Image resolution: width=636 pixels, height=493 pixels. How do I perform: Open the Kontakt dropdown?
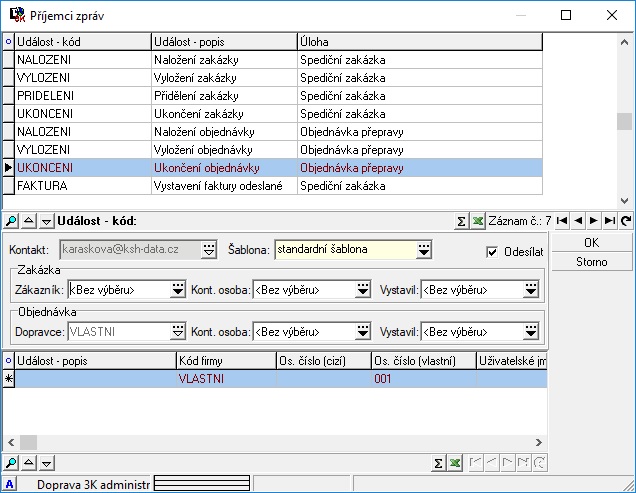coord(209,249)
